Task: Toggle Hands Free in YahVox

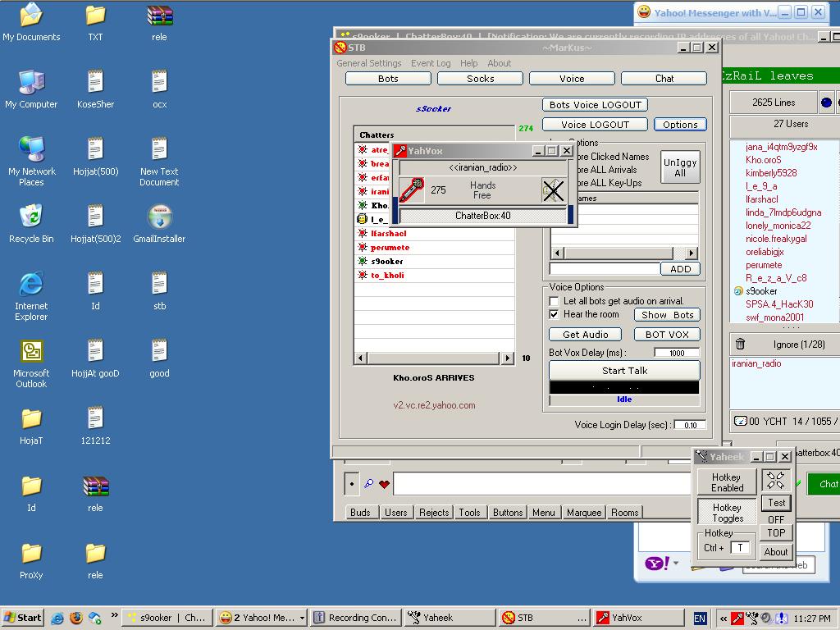Action: (x=482, y=190)
